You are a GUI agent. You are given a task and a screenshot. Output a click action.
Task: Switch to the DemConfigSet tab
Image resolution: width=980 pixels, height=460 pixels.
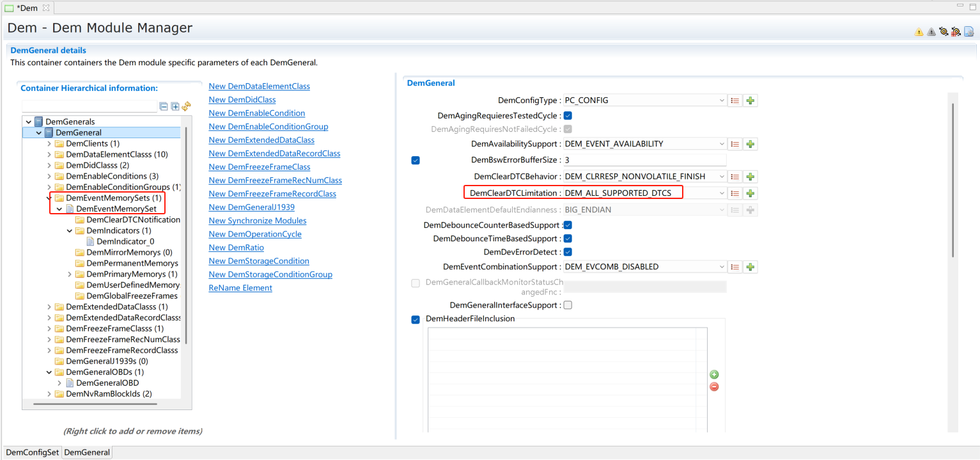point(32,452)
